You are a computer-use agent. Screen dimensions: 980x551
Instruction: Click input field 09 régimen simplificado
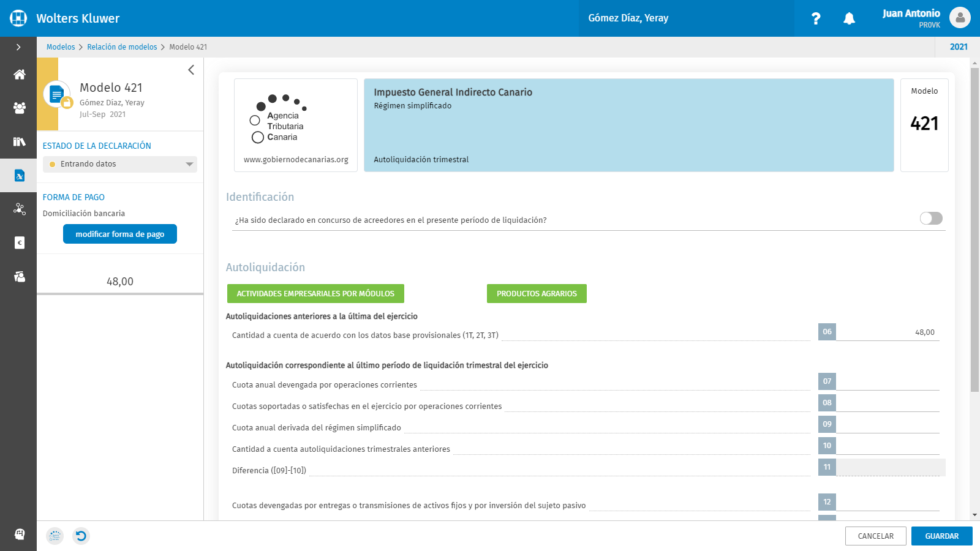coord(888,424)
